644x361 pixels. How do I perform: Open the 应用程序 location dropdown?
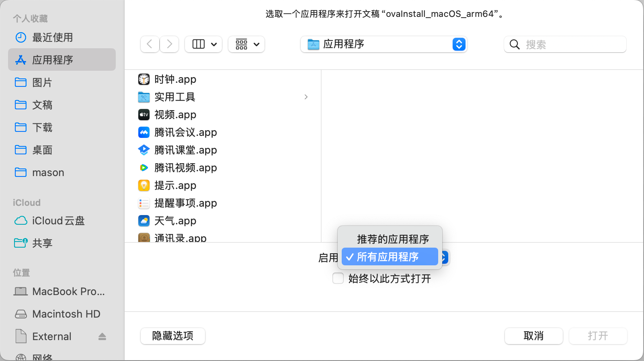pos(384,44)
